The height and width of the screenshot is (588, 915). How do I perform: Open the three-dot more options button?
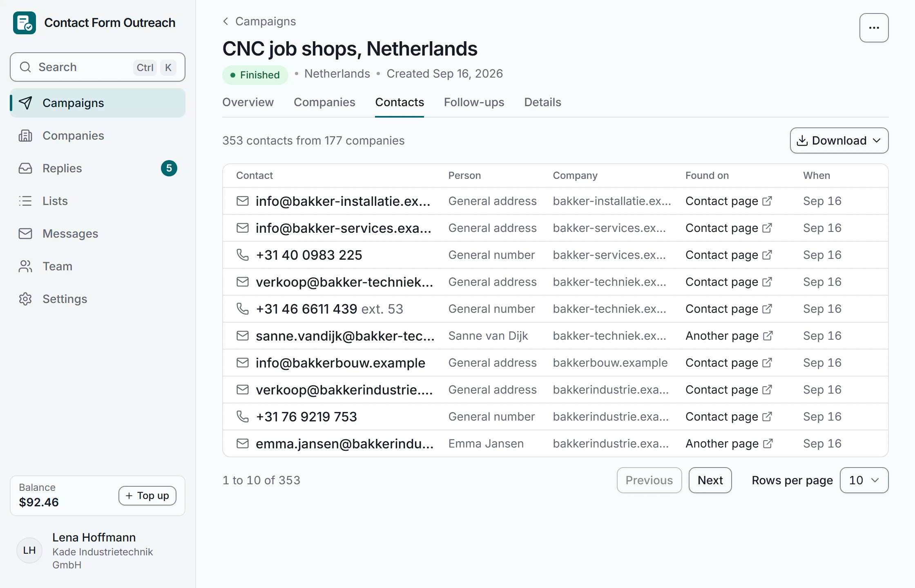[874, 28]
